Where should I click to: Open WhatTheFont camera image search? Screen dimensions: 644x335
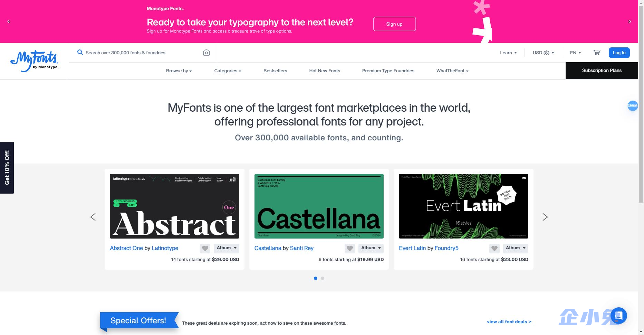click(206, 53)
